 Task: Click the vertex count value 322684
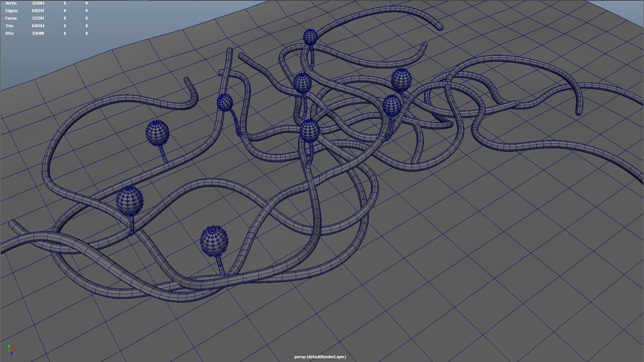[38, 3]
